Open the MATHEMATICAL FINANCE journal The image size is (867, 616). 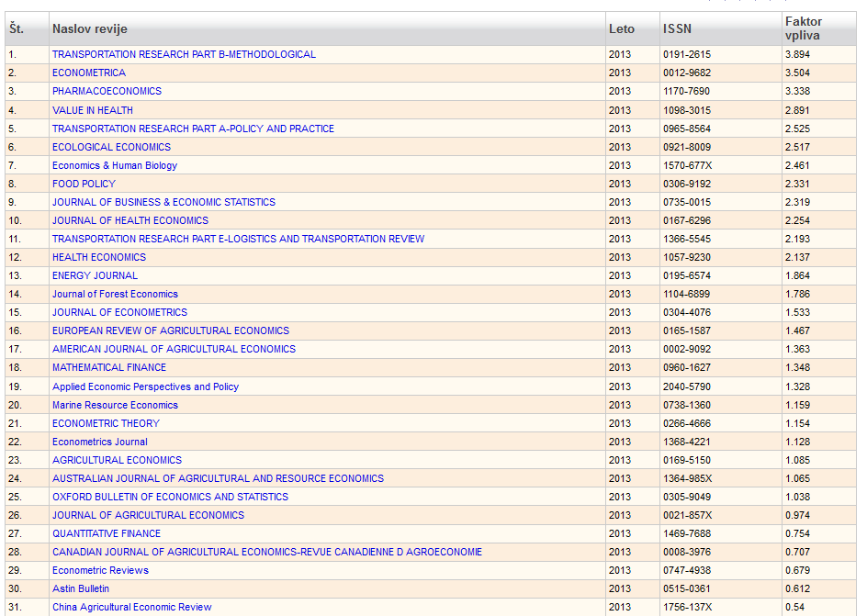[109, 367]
